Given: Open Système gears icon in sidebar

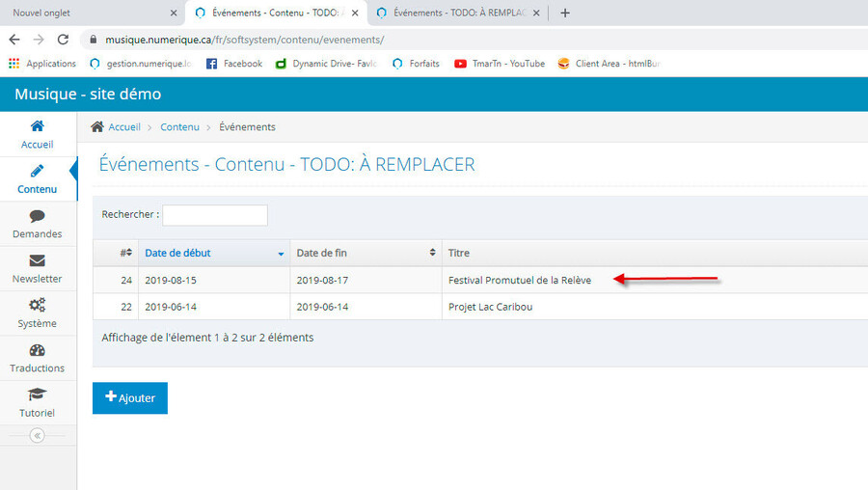Looking at the screenshot, I should pyautogui.click(x=37, y=305).
